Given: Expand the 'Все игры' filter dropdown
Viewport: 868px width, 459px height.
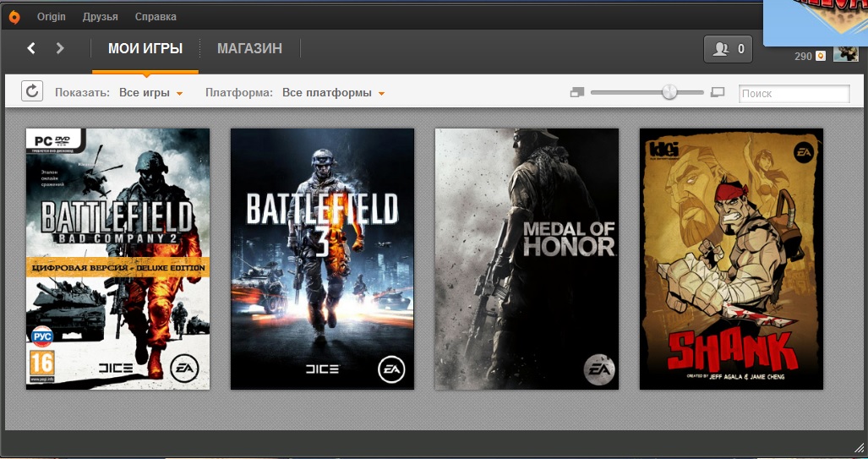Looking at the screenshot, I should (151, 93).
